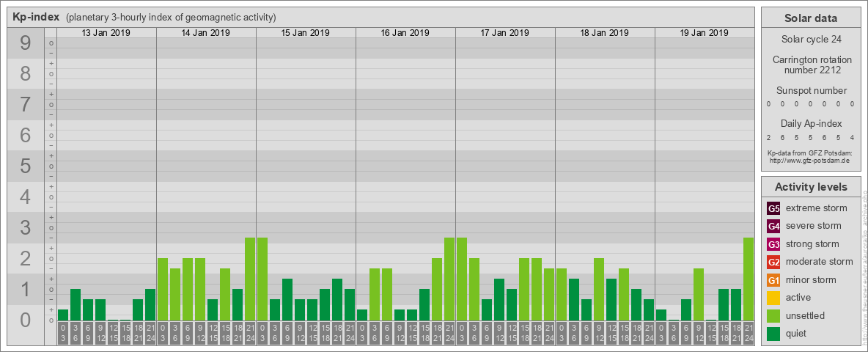Click the 17 Jan '12 15' time slot label
The image size is (868, 352).
(512, 333)
